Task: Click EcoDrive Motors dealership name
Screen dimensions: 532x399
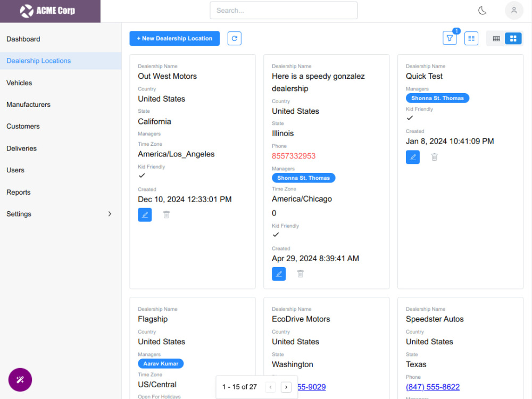Action: [301, 319]
